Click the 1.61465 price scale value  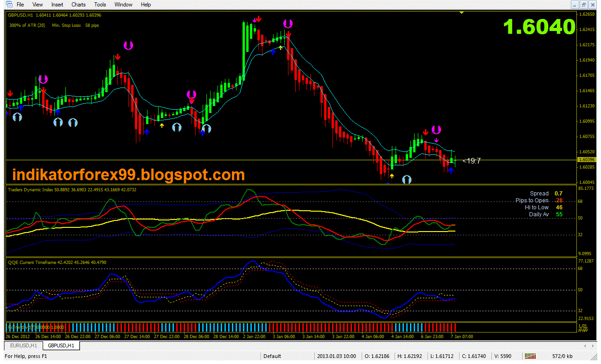[x=587, y=91]
